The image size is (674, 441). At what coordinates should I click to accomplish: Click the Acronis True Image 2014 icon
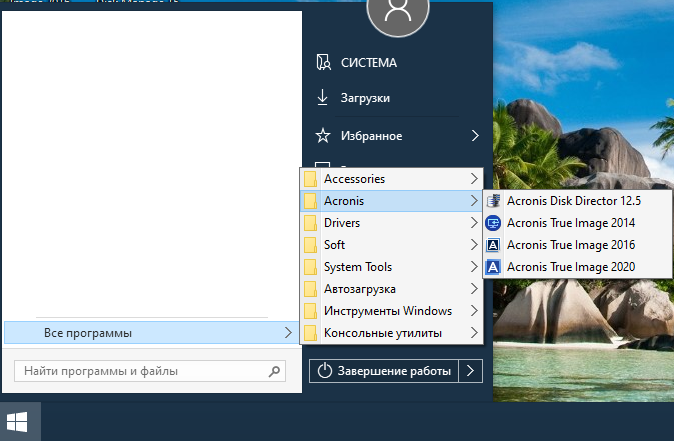click(x=493, y=223)
